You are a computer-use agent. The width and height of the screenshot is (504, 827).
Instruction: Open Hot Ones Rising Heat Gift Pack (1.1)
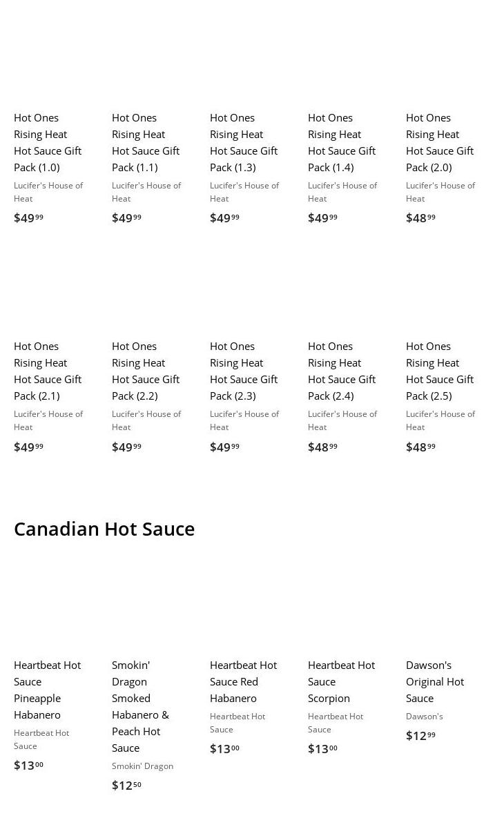point(146,142)
